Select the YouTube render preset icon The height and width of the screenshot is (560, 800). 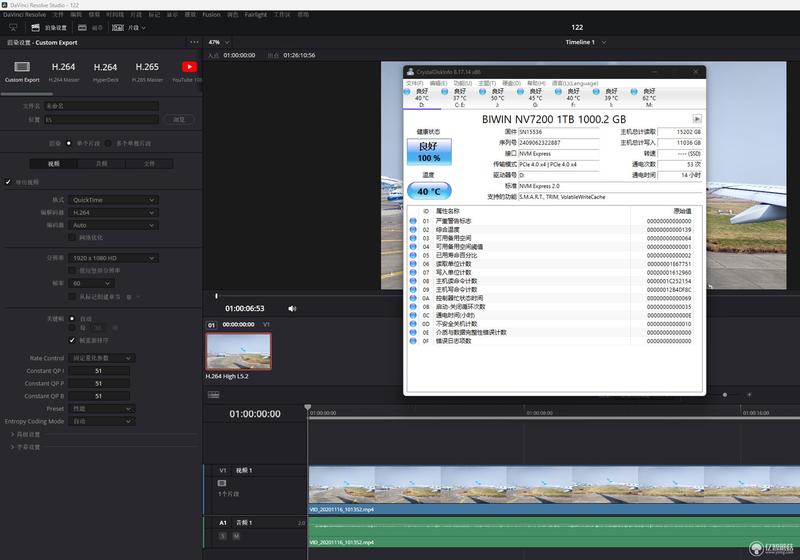[189, 67]
